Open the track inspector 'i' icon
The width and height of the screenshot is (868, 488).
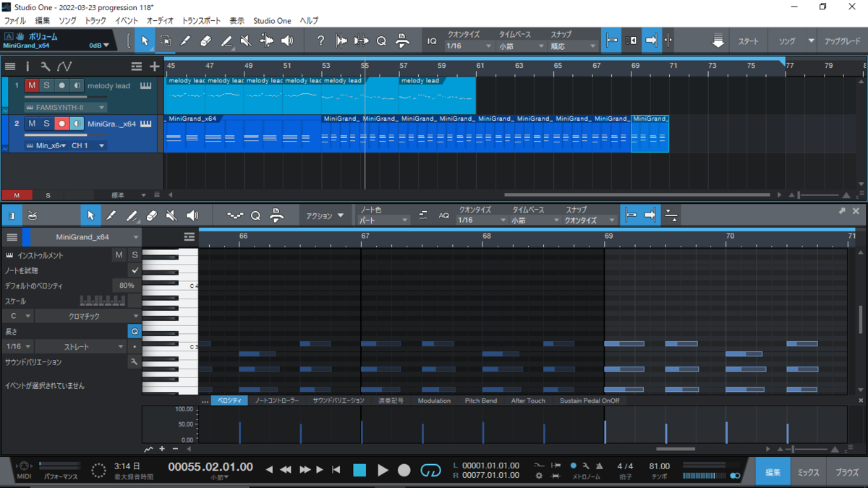coord(27,67)
